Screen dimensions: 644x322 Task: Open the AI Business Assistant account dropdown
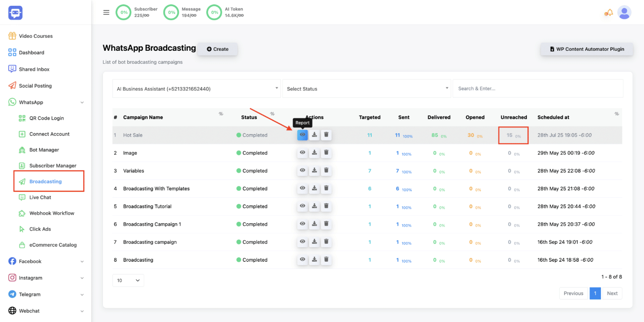(196, 89)
